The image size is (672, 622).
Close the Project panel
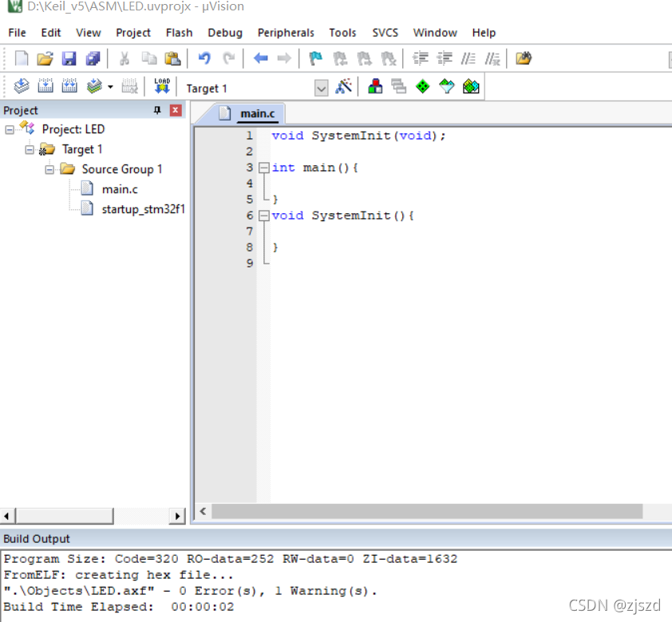(176, 111)
